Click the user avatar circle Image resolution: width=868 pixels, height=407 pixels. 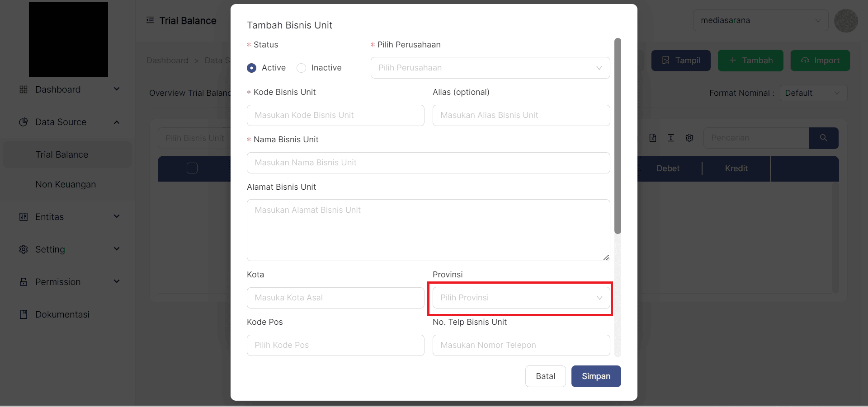tap(845, 21)
